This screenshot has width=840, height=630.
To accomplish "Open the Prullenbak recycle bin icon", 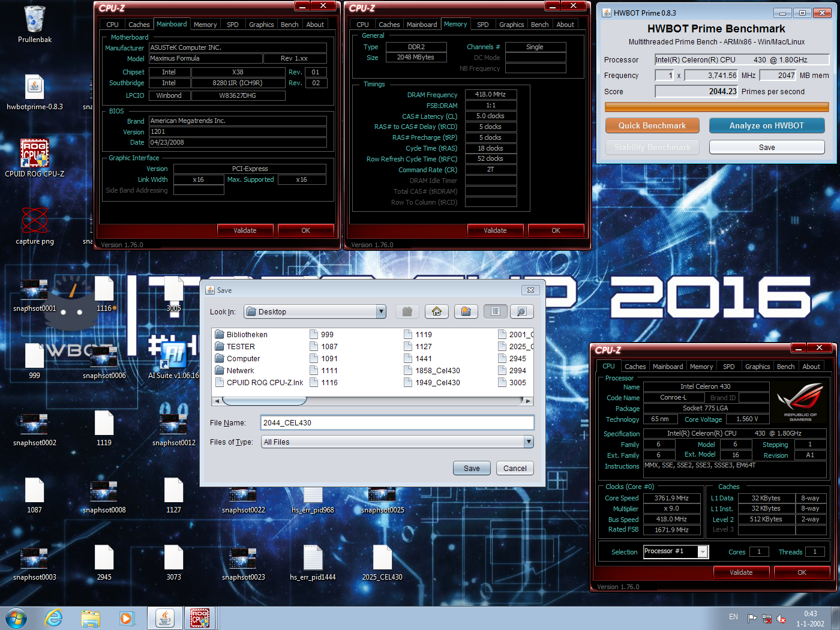I will point(35,24).
